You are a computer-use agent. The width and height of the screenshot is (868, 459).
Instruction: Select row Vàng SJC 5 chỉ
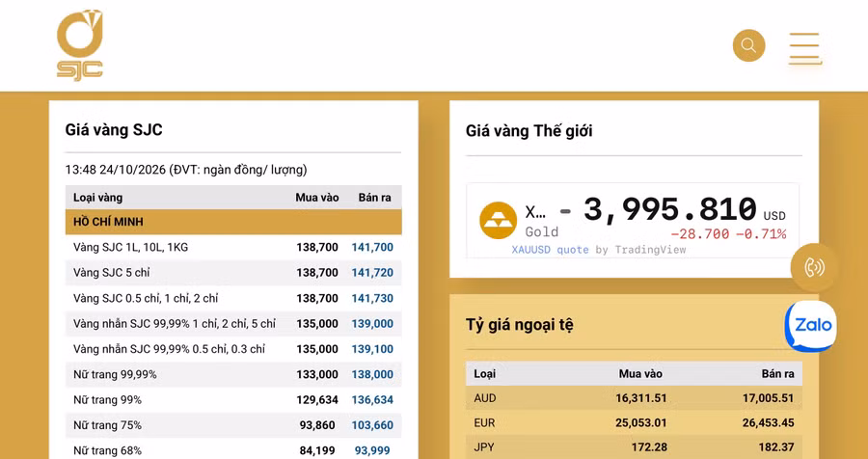[x=233, y=273]
